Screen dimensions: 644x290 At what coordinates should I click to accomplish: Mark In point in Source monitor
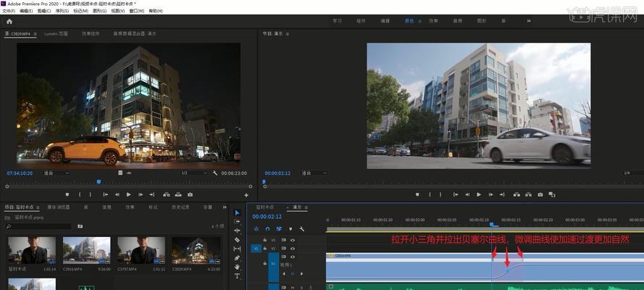[80, 195]
